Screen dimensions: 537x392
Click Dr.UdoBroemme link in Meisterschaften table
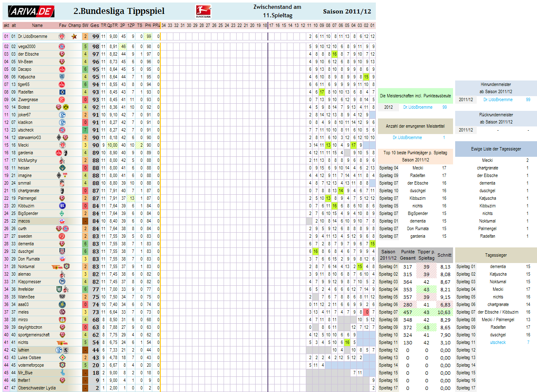tap(418, 107)
